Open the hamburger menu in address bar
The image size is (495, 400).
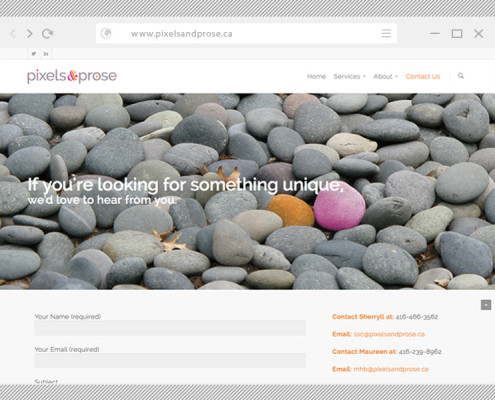click(x=386, y=33)
